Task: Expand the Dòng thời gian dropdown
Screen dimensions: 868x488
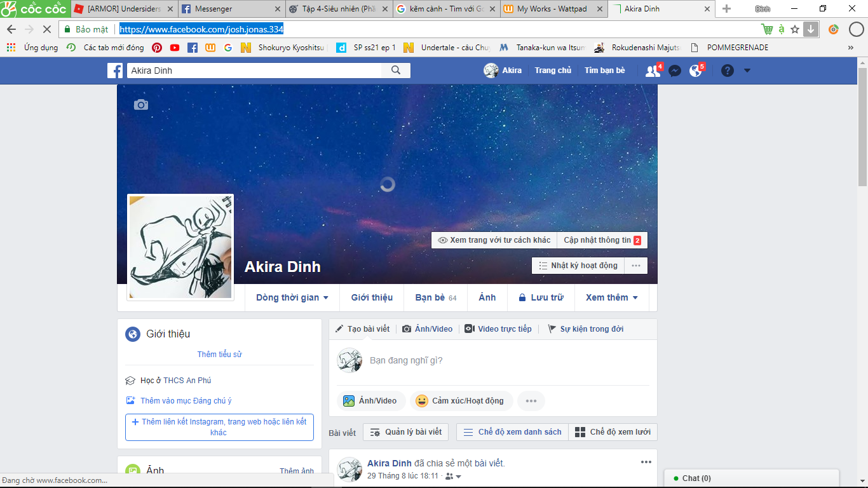Action: click(292, 297)
